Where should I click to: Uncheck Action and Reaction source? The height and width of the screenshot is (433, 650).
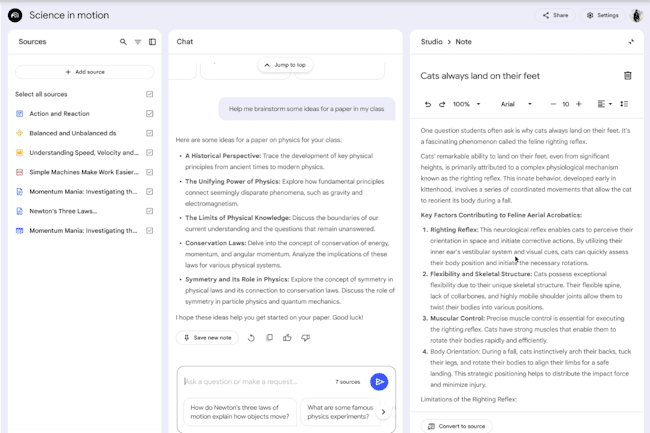(150, 114)
